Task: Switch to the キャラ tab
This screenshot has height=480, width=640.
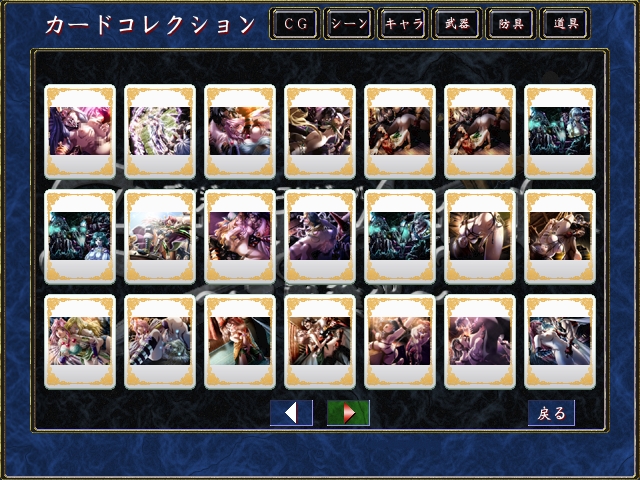Action: click(x=403, y=24)
